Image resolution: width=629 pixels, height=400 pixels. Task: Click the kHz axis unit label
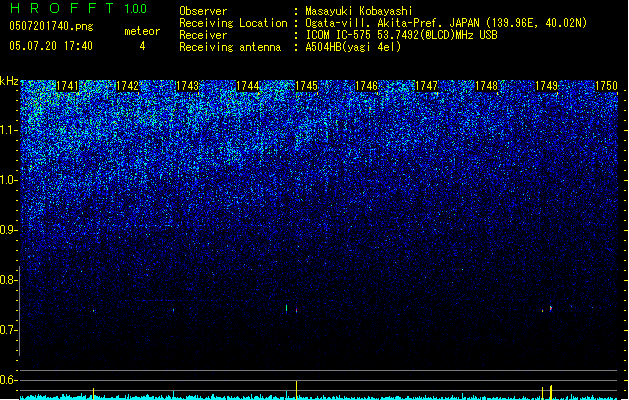tap(9, 81)
